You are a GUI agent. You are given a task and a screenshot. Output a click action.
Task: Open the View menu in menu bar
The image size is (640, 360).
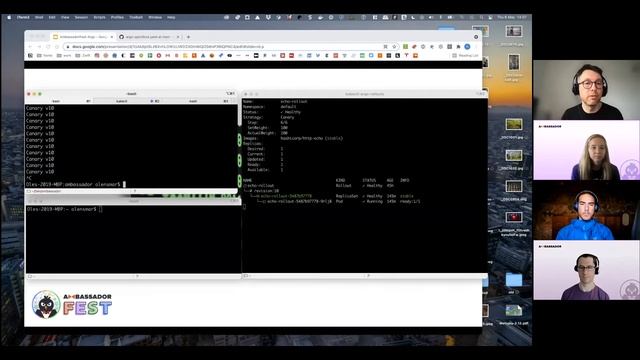coord(65,18)
